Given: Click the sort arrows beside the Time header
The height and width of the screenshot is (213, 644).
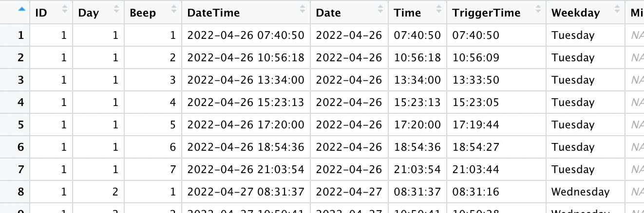Looking at the screenshot, I should tap(439, 9).
